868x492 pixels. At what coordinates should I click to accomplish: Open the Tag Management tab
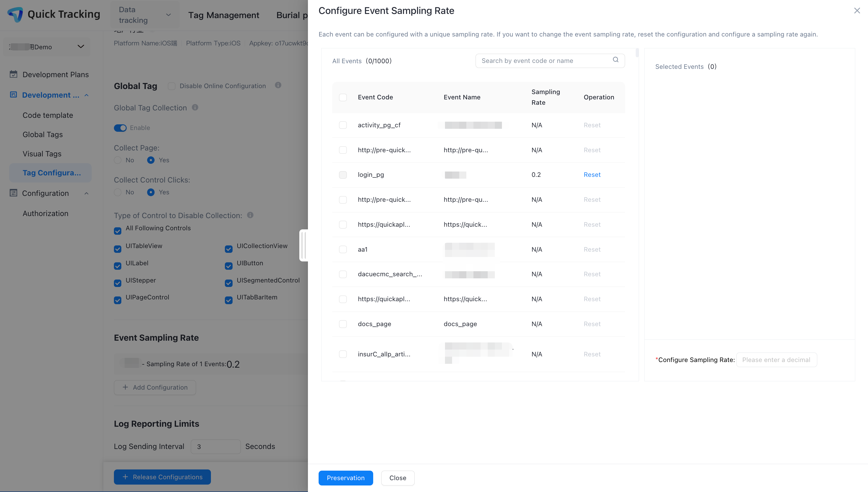click(224, 15)
